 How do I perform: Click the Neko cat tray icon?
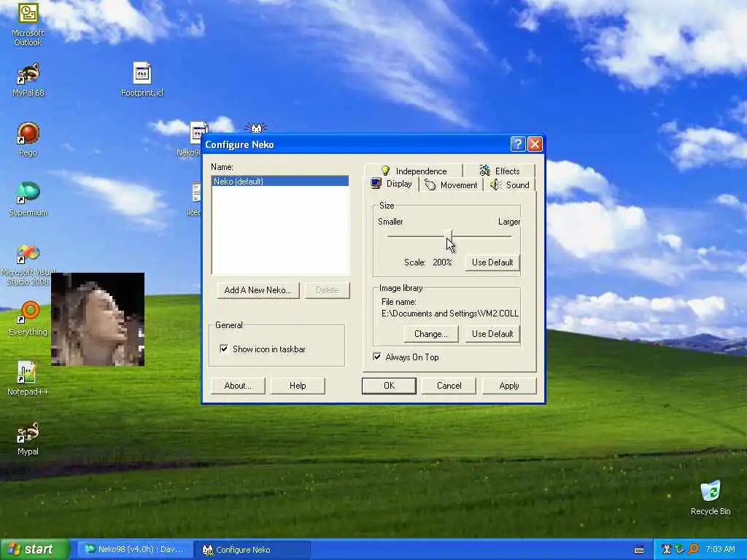(x=667, y=549)
